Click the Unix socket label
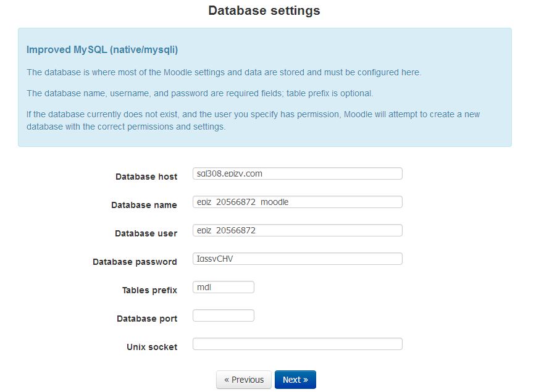This screenshot has width=544, height=392. [152, 348]
